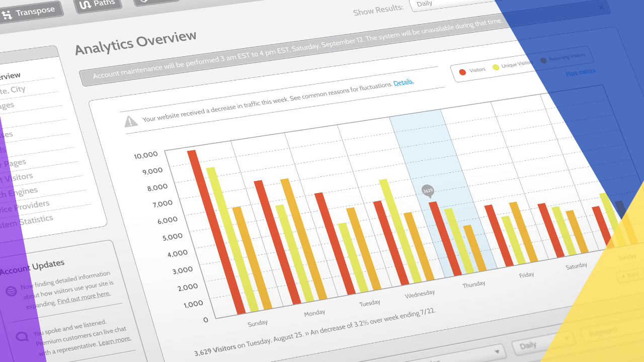The image size is (644, 362).
Task: Click the chat bubble icon near live chat text
Action: click(22, 336)
